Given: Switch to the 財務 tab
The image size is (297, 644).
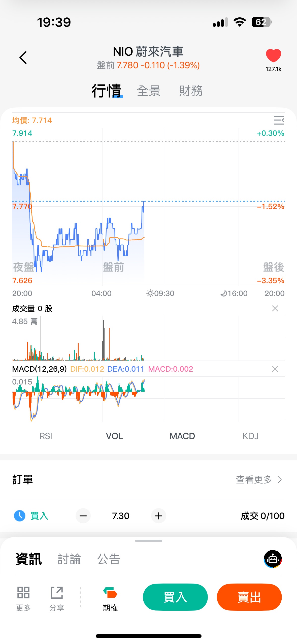Looking at the screenshot, I should (191, 91).
